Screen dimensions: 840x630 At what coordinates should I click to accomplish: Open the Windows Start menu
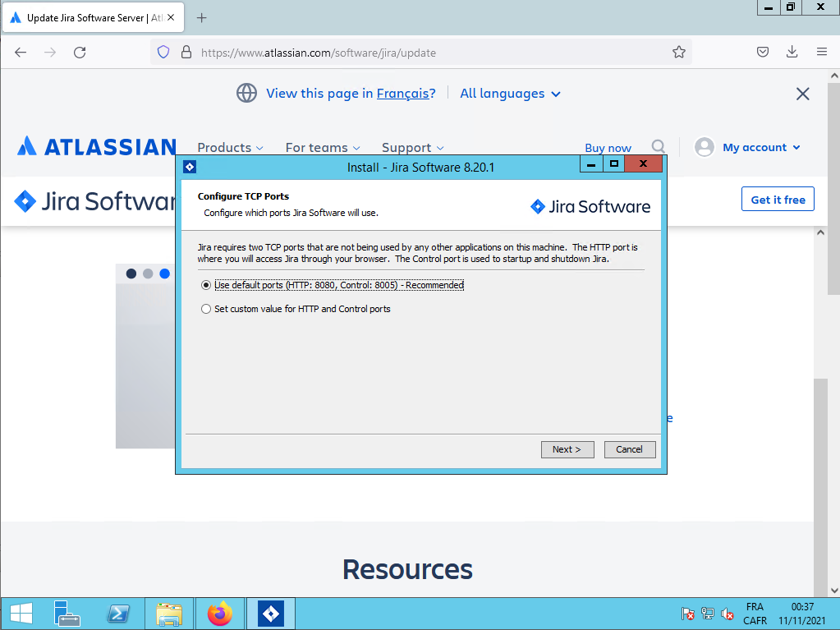point(21,614)
